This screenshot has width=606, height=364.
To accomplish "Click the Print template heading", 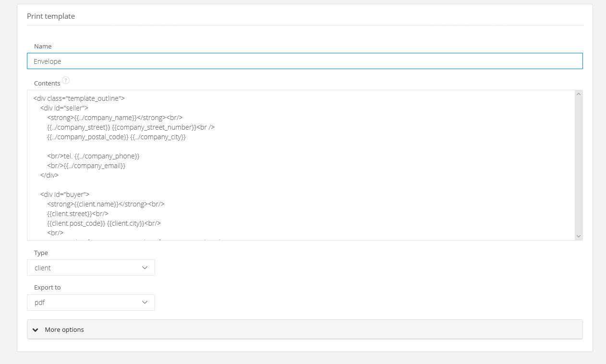I will (x=51, y=16).
